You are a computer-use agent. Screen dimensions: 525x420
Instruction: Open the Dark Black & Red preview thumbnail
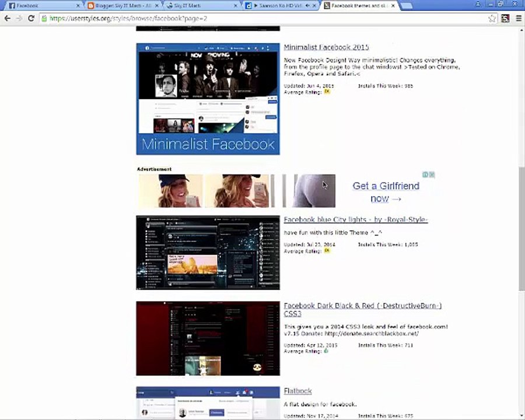(208, 338)
